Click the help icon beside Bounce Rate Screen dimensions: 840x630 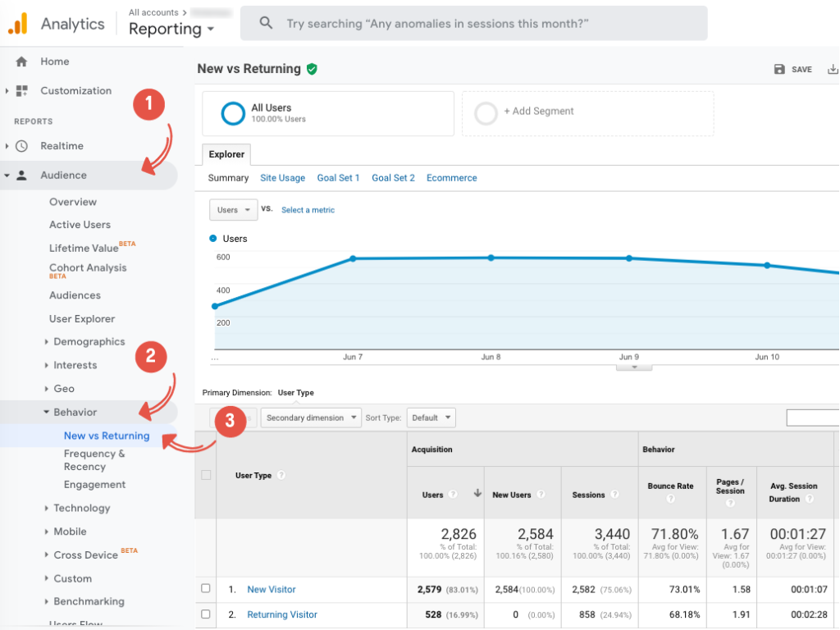tap(670, 499)
